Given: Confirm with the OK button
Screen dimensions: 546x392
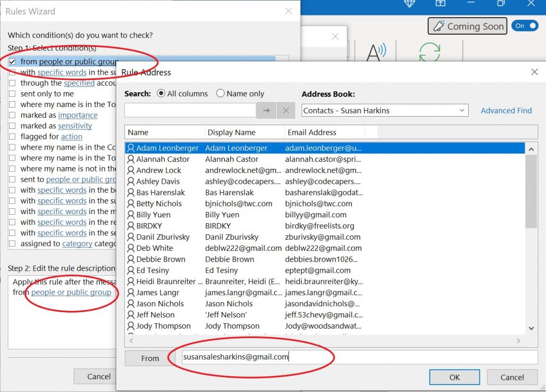Looking at the screenshot, I should tap(454, 377).
